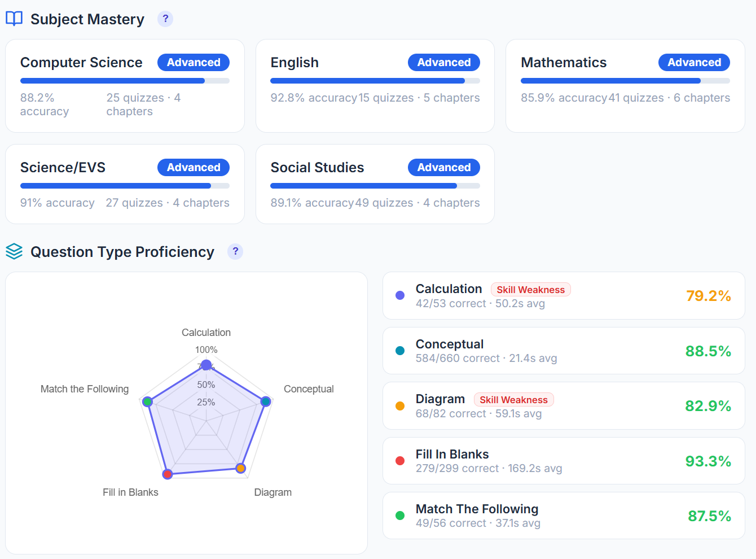Screen dimensions: 756x559
Task: Click the purple dot next to Calculation
Action: pyautogui.click(x=399, y=295)
